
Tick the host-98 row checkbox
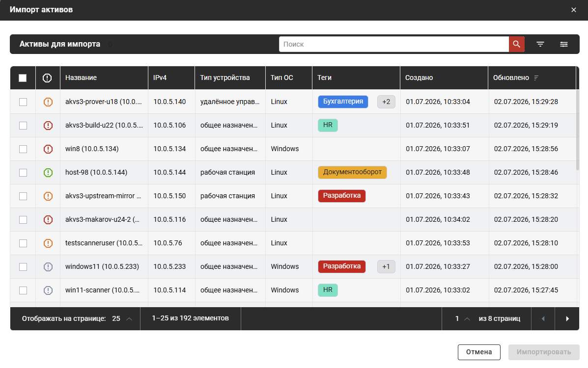point(23,173)
